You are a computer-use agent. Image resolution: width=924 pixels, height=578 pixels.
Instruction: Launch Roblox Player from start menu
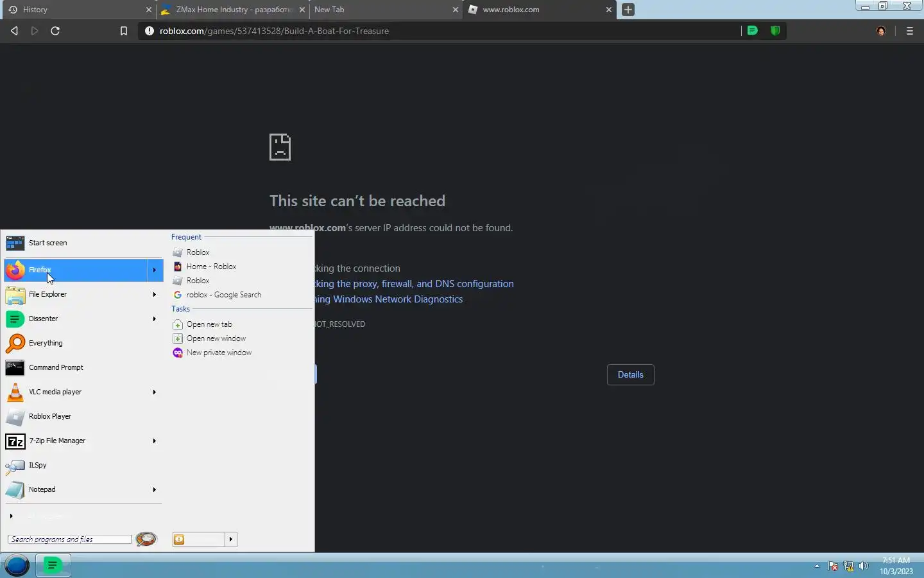[x=83, y=416]
